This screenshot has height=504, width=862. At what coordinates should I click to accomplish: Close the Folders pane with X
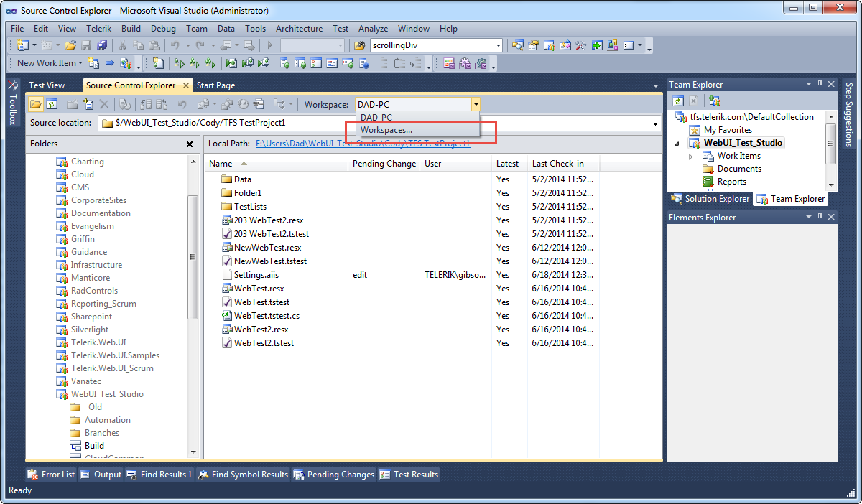tap(190, 144)
